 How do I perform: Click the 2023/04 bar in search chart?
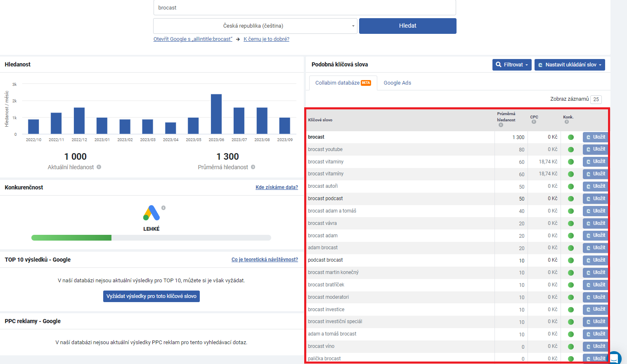click(170, 128)
